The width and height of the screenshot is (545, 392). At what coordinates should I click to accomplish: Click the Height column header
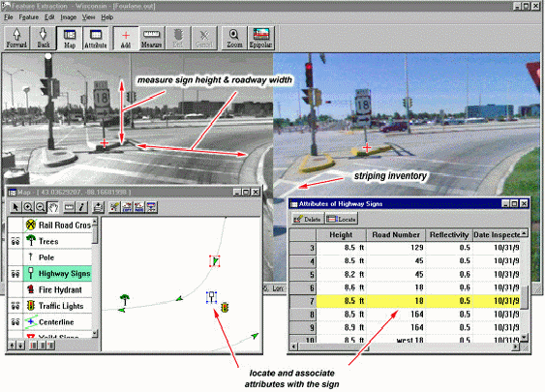tap(341, 235)
